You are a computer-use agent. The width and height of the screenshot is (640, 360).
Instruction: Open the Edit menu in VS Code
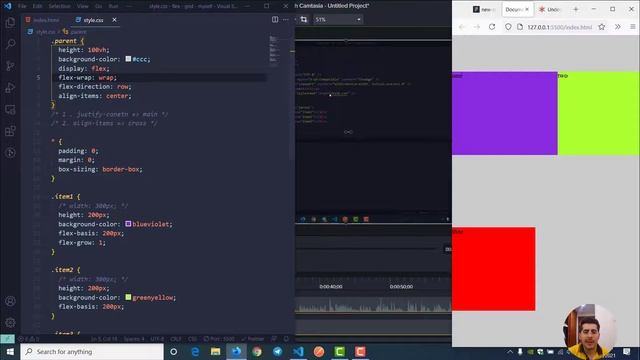pyautogui.click(x=37, y=6)
